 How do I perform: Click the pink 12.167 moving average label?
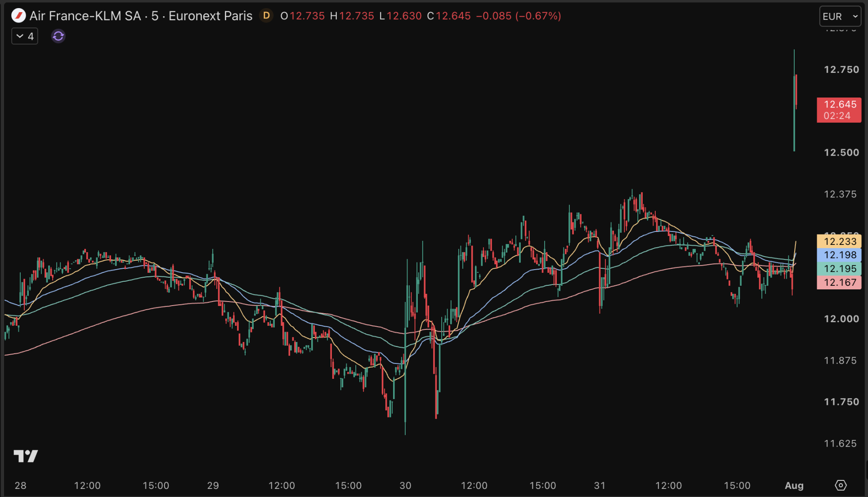(839, 282)
